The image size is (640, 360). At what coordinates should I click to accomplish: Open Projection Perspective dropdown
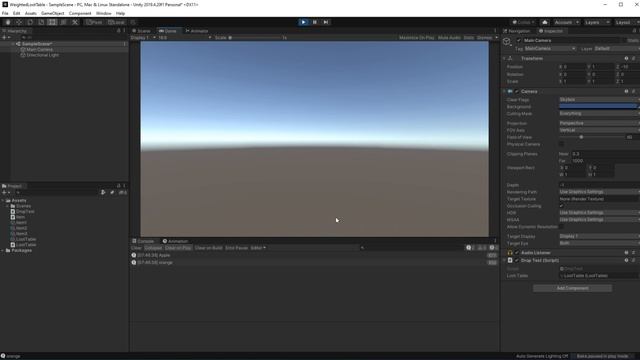coord(599,123)
